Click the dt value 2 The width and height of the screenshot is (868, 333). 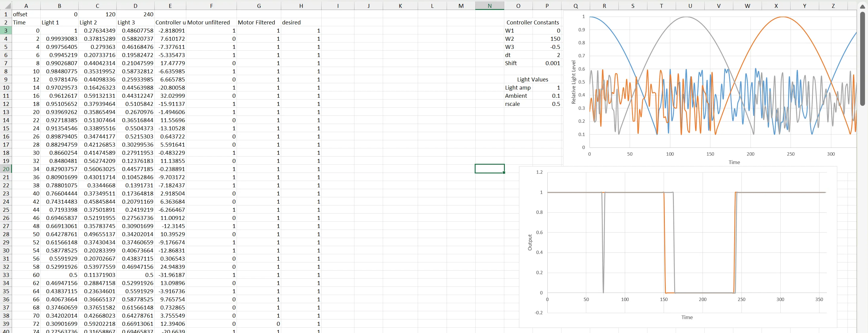pyautogui.click(x=547, y=55)
